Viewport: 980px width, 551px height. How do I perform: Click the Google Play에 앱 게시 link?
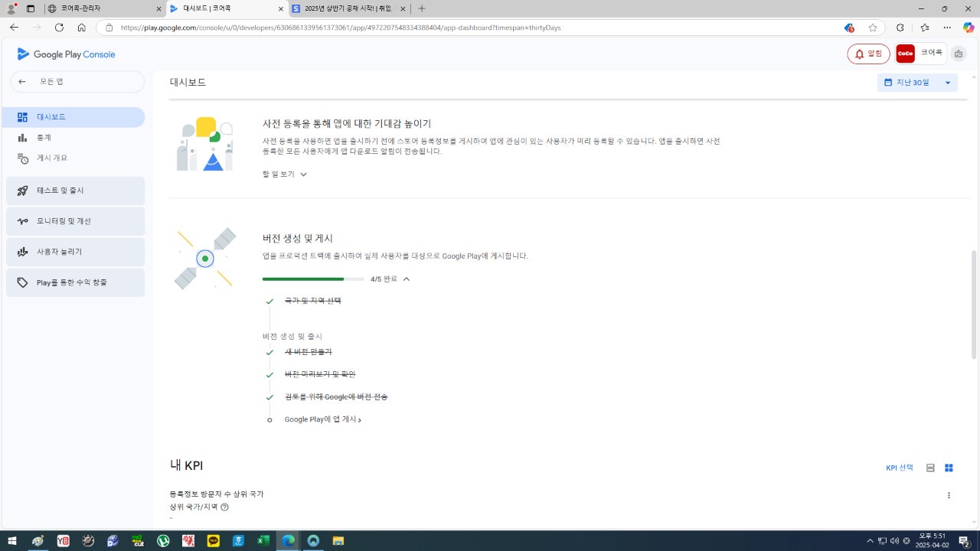(322, 419)
